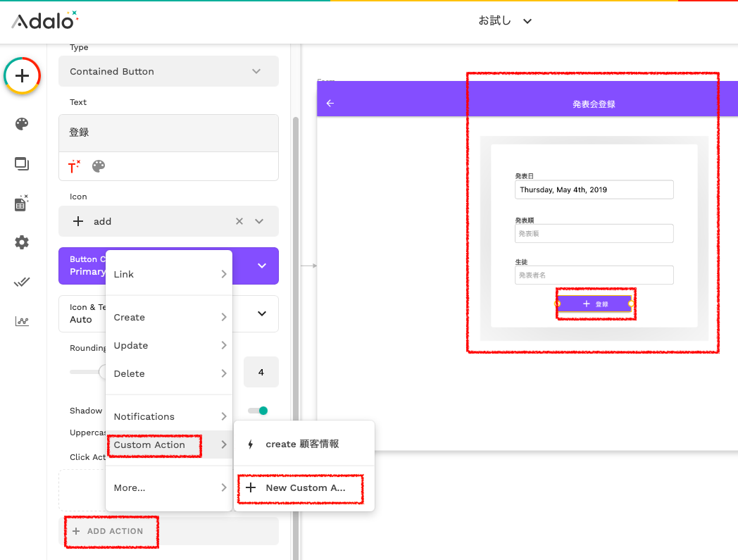Click plus icon next to New Custom Action
Image resolution: width=738 pixels, height=560 pixels.
point(251,487)
